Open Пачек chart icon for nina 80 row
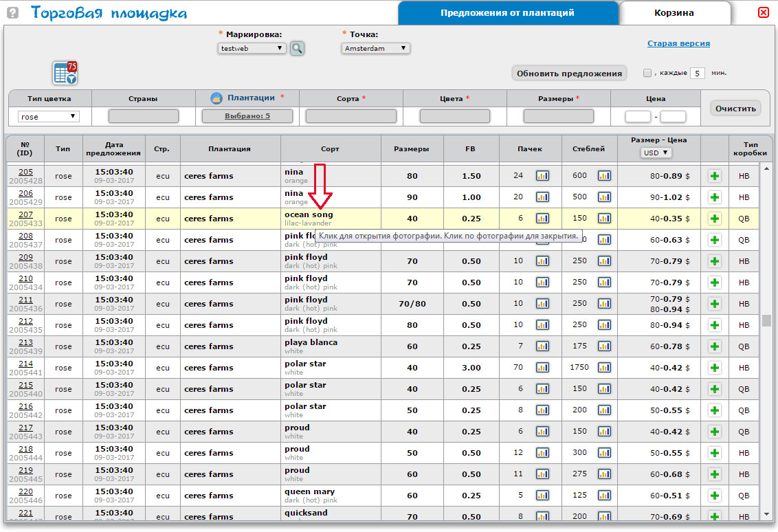Screen dimensions: 778x532 click(542, 176)
